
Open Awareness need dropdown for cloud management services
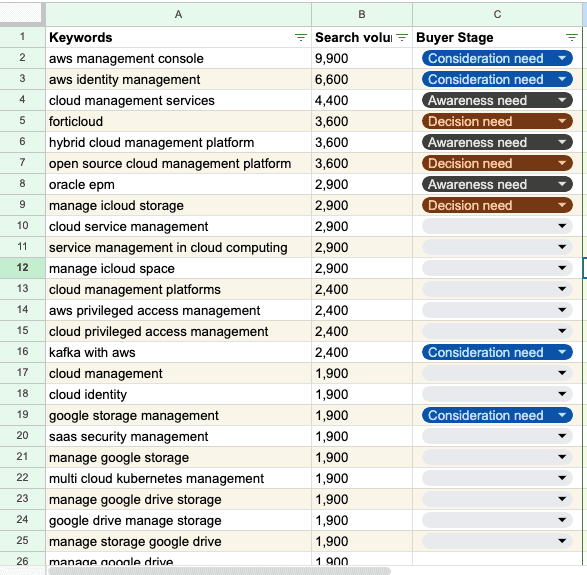click(497, 100)
